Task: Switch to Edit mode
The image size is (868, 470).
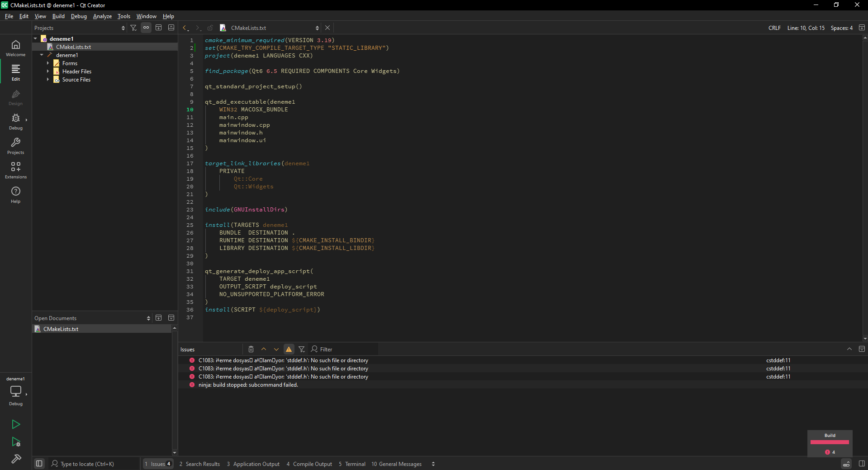Action: [x=16, y=72]
